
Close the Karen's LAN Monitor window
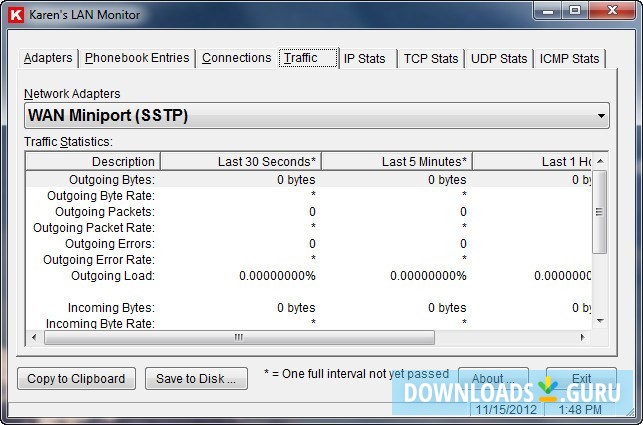(x=612, y=10)
